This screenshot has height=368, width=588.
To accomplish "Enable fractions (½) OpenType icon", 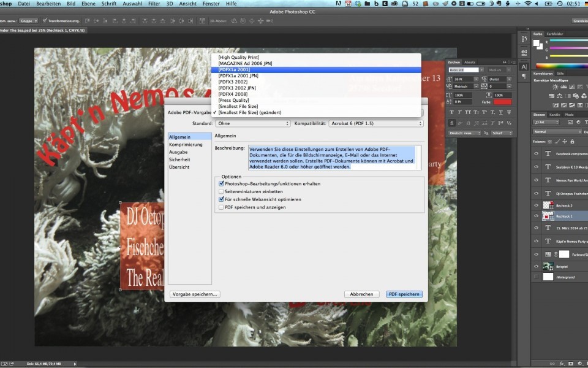I will pos(509,123).
